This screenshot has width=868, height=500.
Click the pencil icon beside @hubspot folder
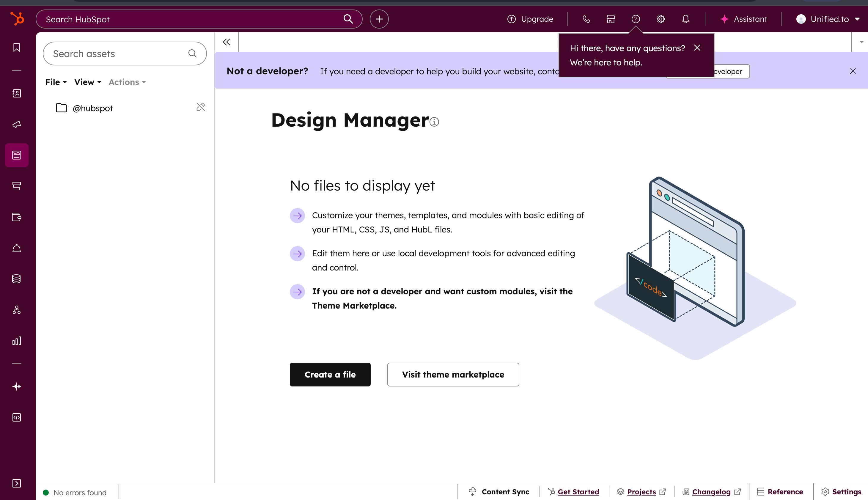[201, 107]
